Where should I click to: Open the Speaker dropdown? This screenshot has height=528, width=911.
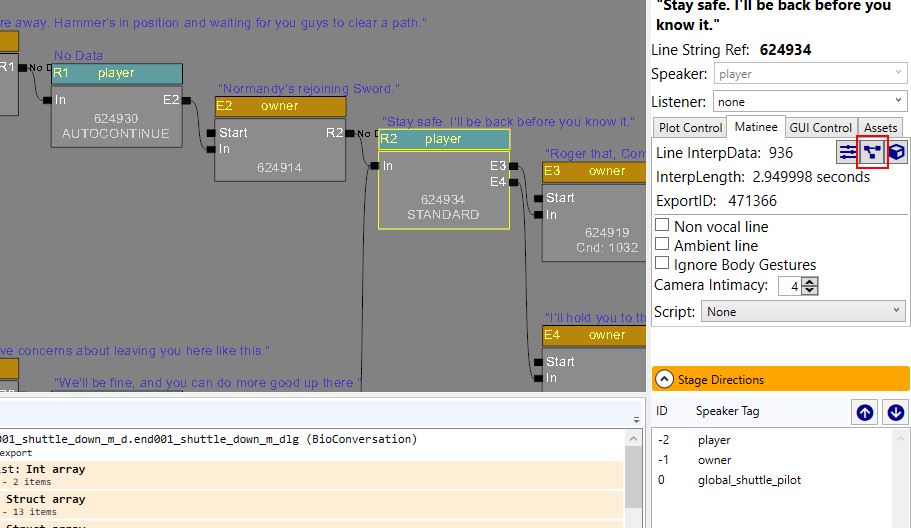point(810,74)
